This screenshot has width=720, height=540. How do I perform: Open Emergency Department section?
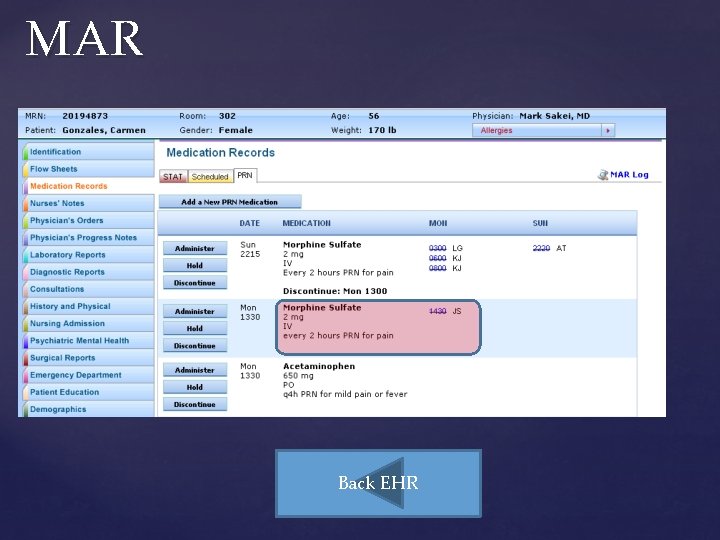87,375
